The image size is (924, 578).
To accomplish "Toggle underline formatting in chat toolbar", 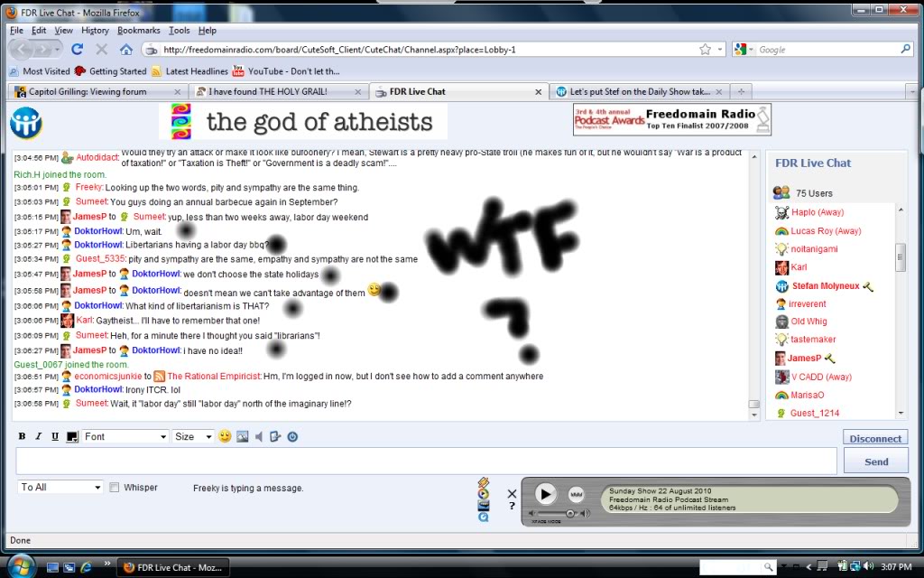I will [x=55, y=436].
